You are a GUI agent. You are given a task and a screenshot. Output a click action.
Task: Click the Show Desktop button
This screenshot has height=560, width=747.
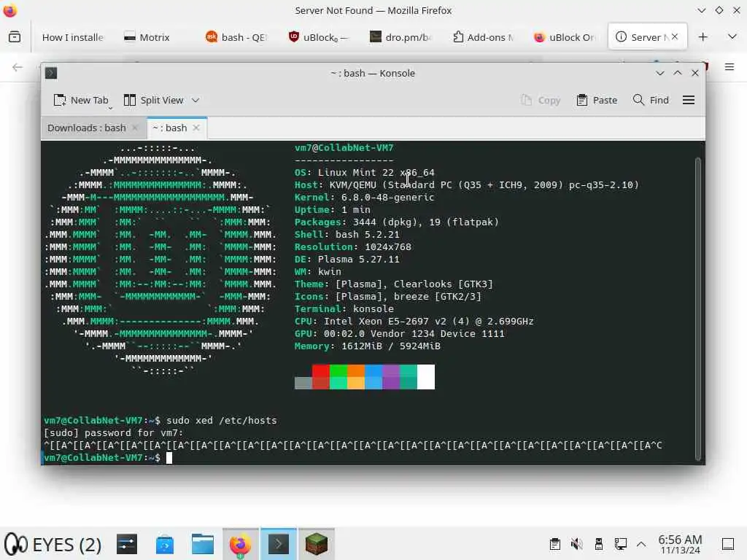[728, 544]
